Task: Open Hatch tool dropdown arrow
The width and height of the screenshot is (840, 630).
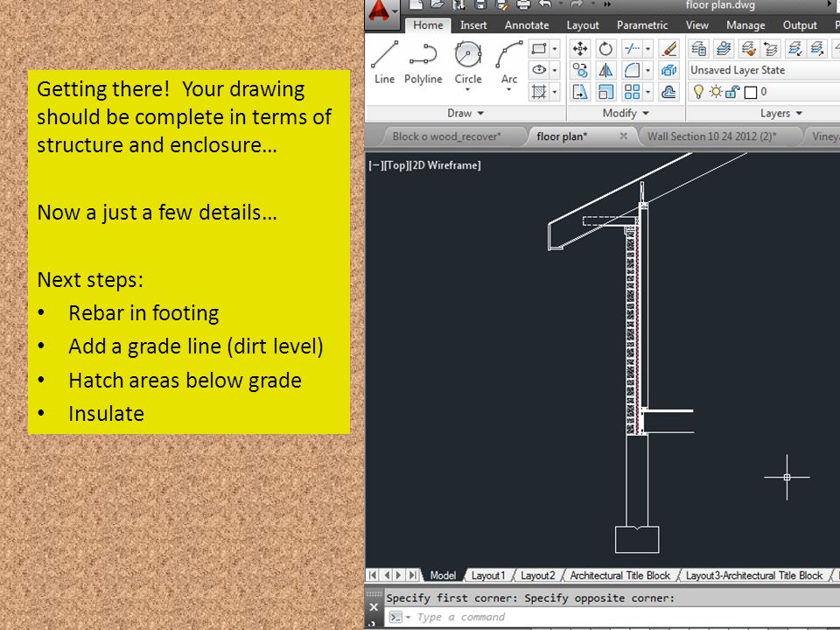Action: click(555, 92)
